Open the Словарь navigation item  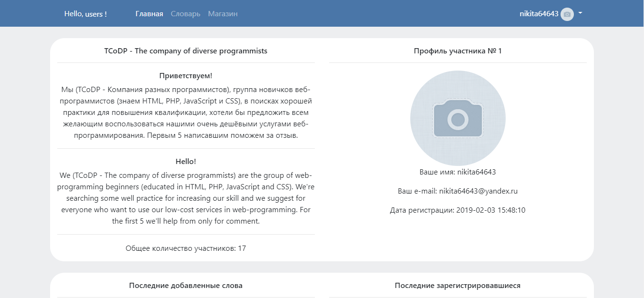coord(185,14)
